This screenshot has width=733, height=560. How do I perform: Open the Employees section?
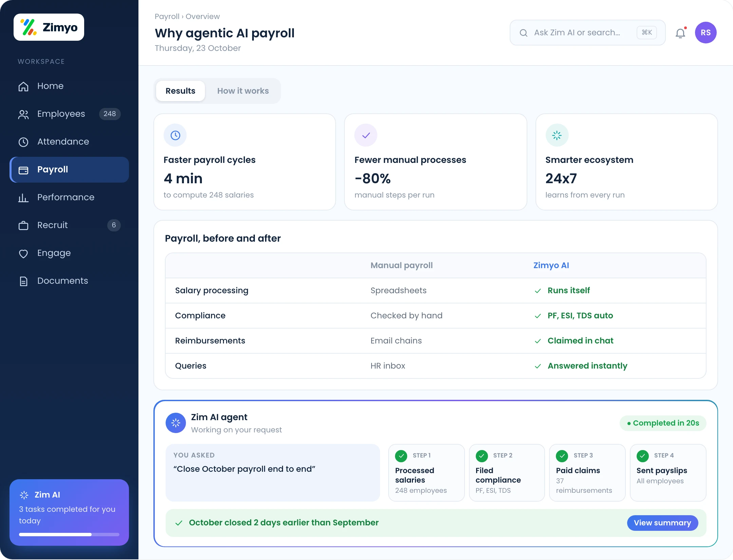[69, 114]
